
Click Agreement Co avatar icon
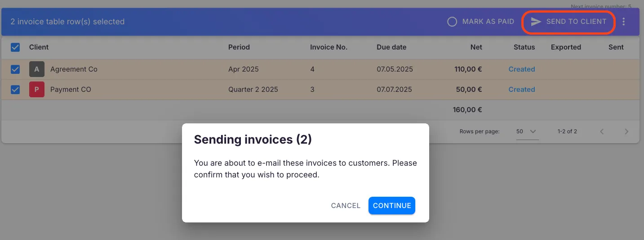(x=37, y=69)
